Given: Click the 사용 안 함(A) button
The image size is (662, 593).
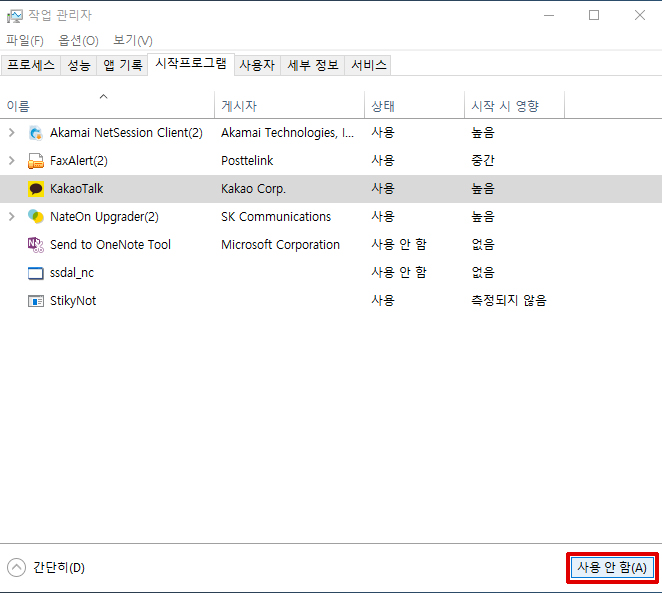Looking at the screenshot, I should pyautogui.click(x=612, y=568).
